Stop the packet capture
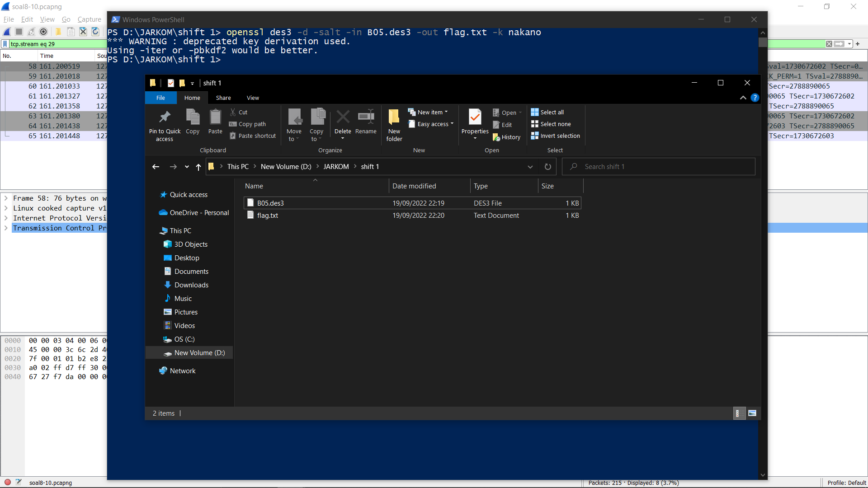The image size is (868, 488). coord(19,32)
